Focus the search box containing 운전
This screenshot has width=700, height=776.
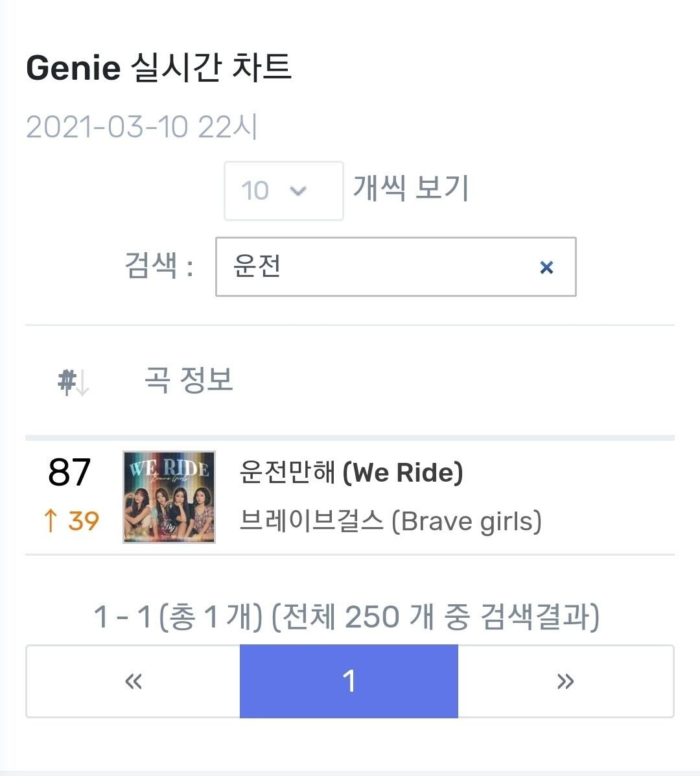coord(396,266)
